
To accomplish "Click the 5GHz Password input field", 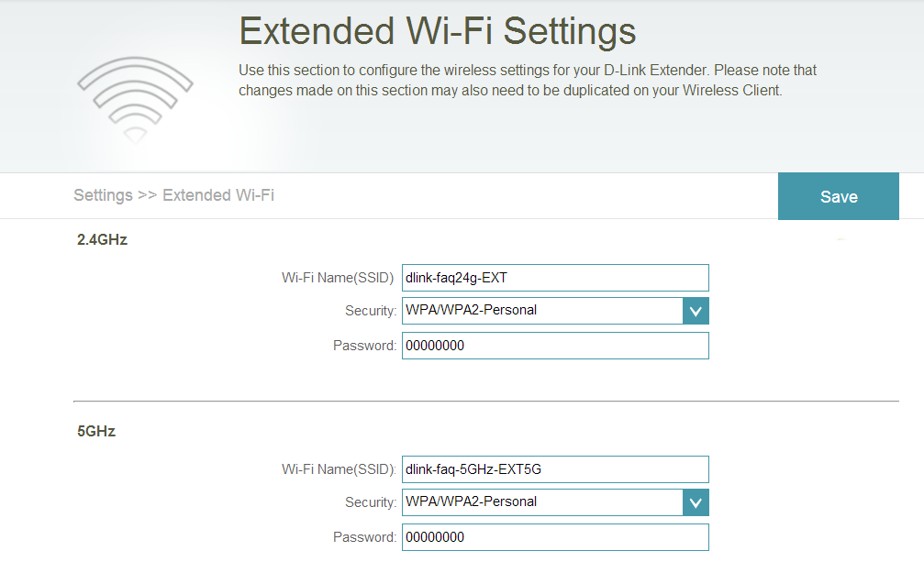I will pos(555,537).
